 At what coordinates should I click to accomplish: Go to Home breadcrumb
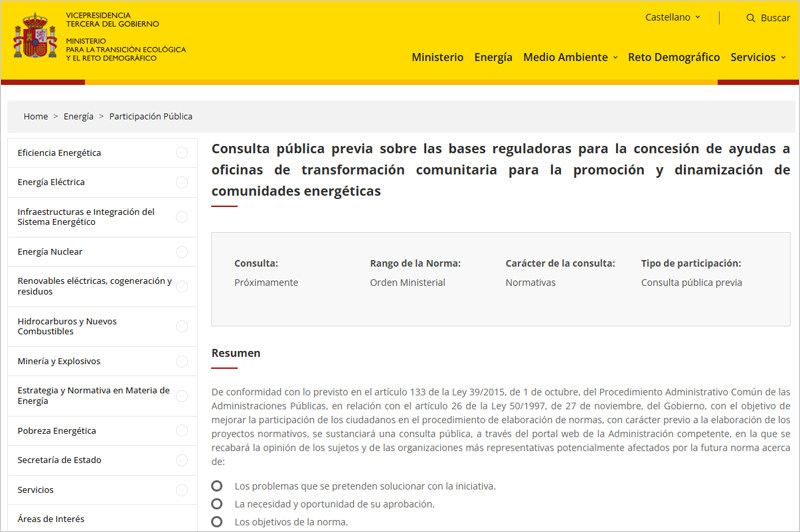tap(35, 116)
